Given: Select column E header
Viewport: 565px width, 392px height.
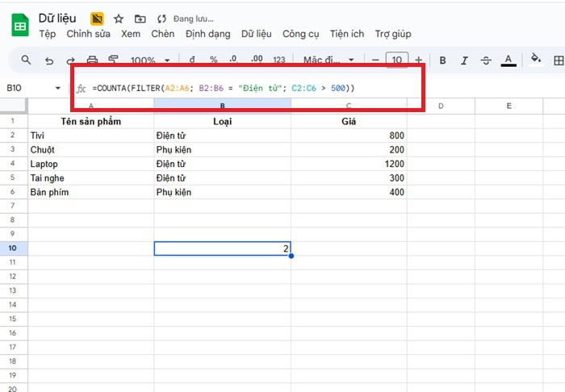Looking at the screenshot, I should 508,106.
